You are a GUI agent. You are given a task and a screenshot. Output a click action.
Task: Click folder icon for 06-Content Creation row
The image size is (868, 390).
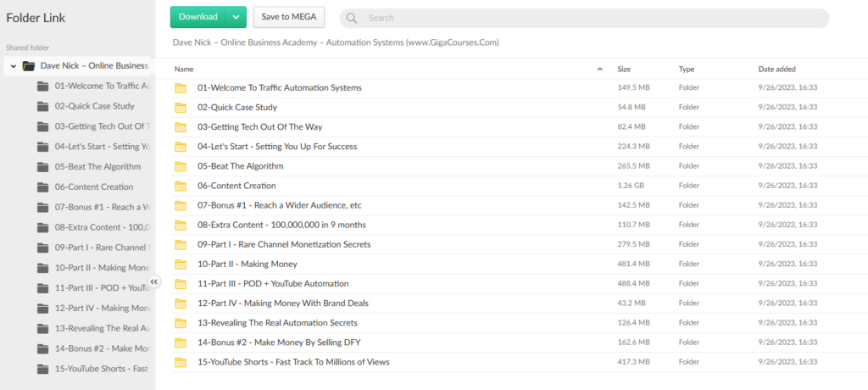pyautogui.click(x=180, y=186)
